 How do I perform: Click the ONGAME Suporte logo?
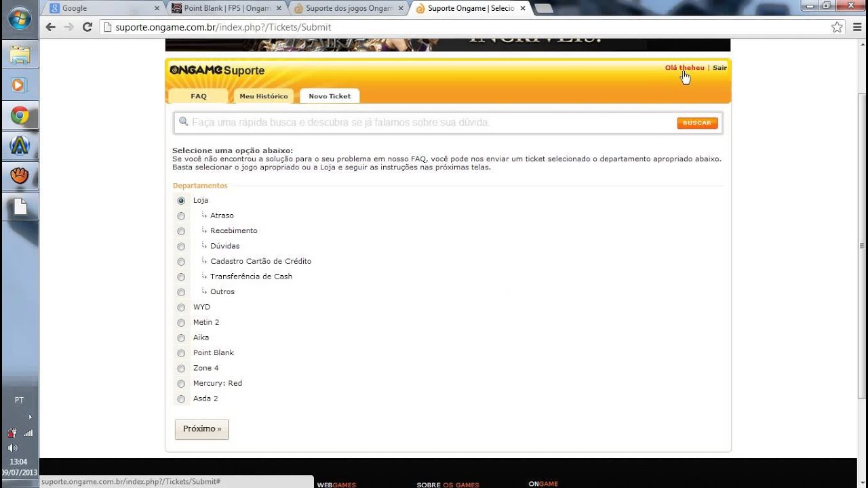pyautogui.click(x=217, y=70)
